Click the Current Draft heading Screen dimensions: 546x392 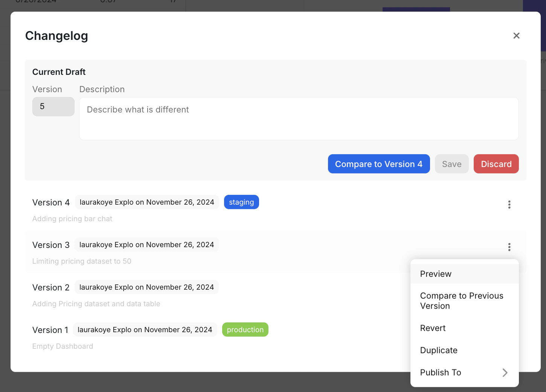click(59, 72)
